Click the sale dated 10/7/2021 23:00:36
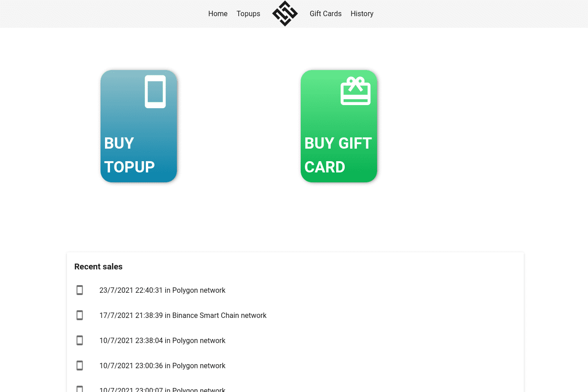 coord(162,366)
